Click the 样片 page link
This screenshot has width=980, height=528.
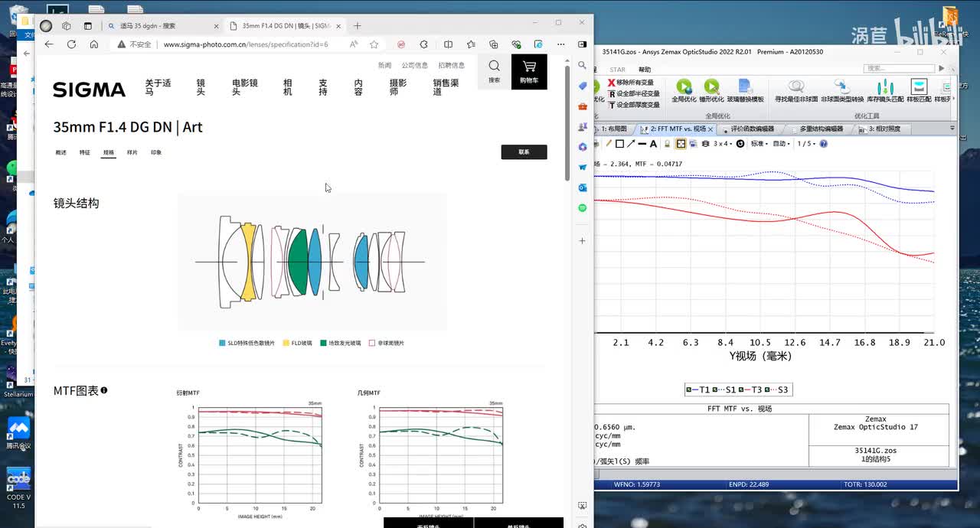pos(132,152)
